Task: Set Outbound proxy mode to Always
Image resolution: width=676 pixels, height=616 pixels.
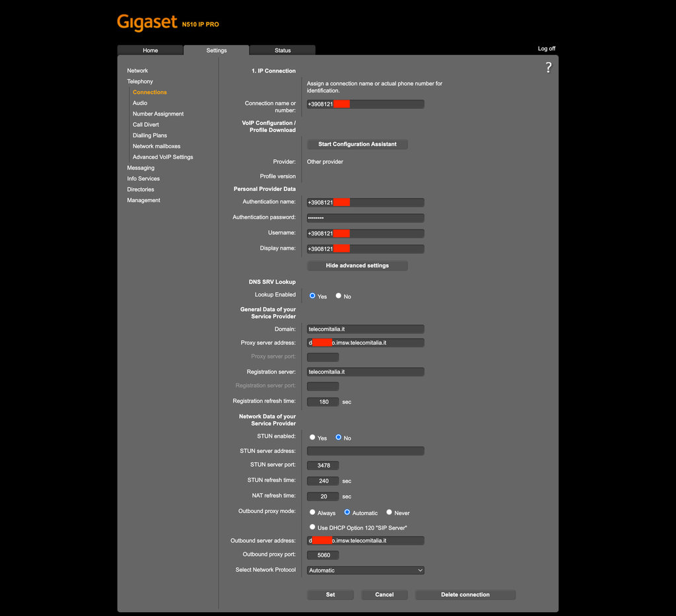Action: (312, 512)
